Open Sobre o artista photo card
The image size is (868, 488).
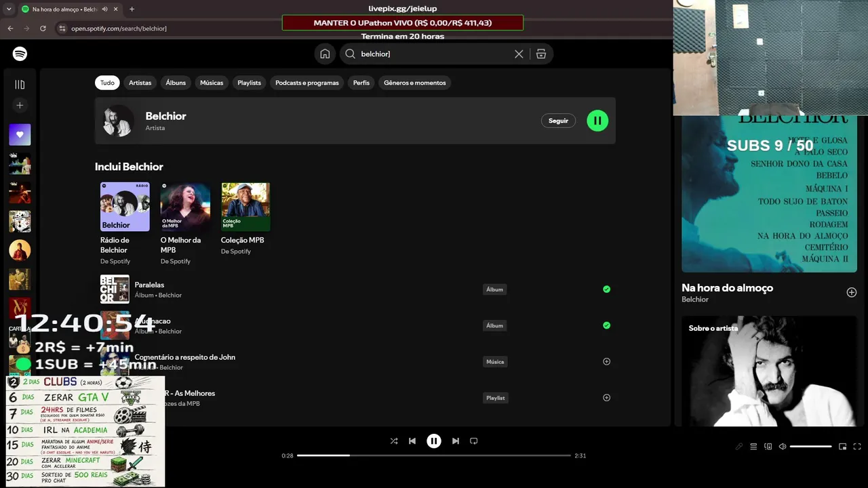[x=769, y=371]
